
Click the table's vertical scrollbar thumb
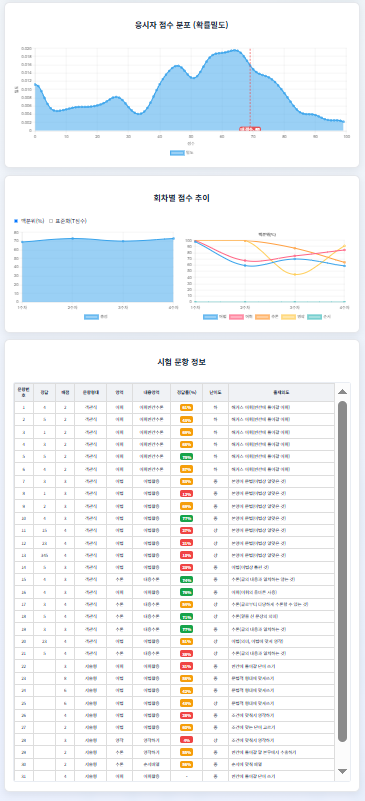click(343, 571)
